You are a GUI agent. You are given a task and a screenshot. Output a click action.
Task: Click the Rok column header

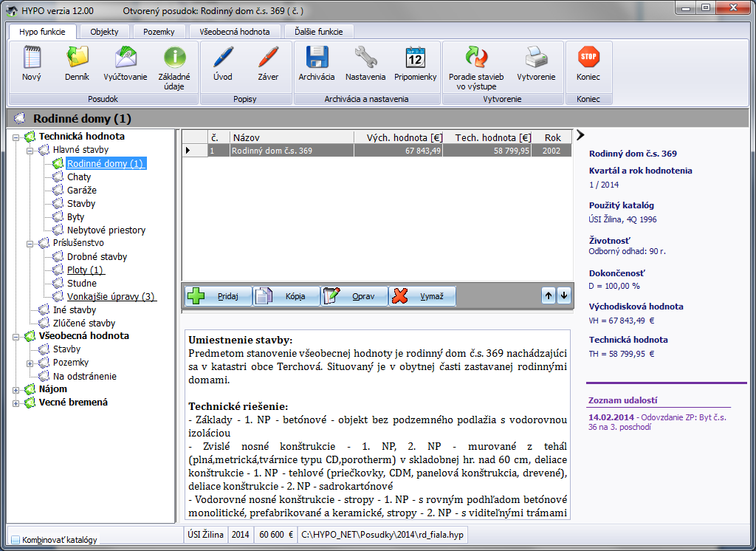[551, 137]
